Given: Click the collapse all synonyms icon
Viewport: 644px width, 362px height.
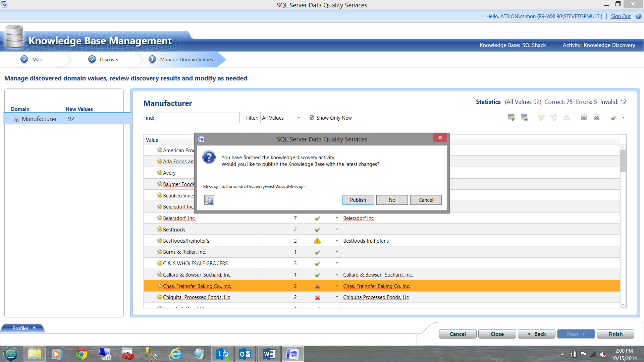Looking at the screenshot, I should [x=596, y=118].
